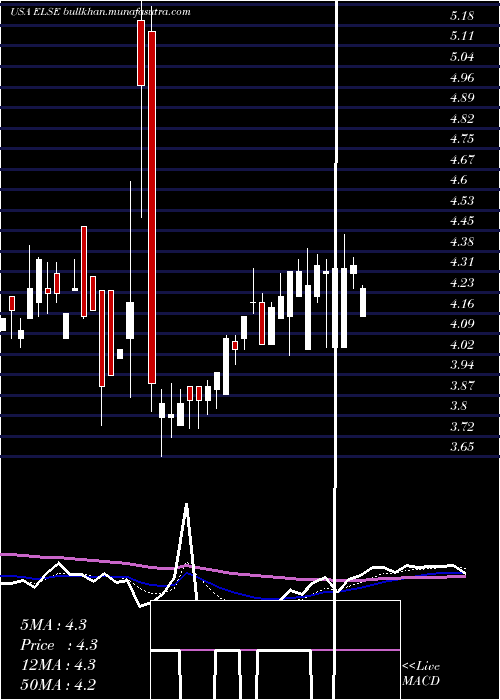Click the 4.31 price axis label
Viewport: 500px width, 700px height.
tap(462, 262)
